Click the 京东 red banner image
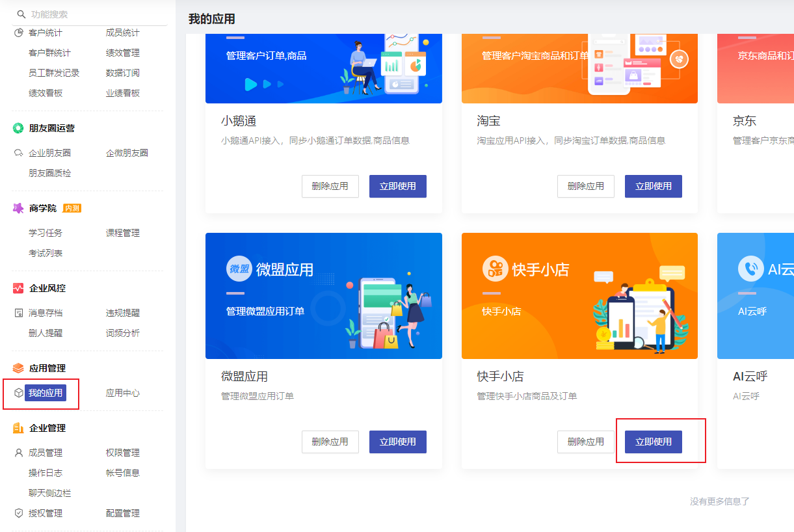The width and height of the screenshot is (794, 532). click(756, 68)
